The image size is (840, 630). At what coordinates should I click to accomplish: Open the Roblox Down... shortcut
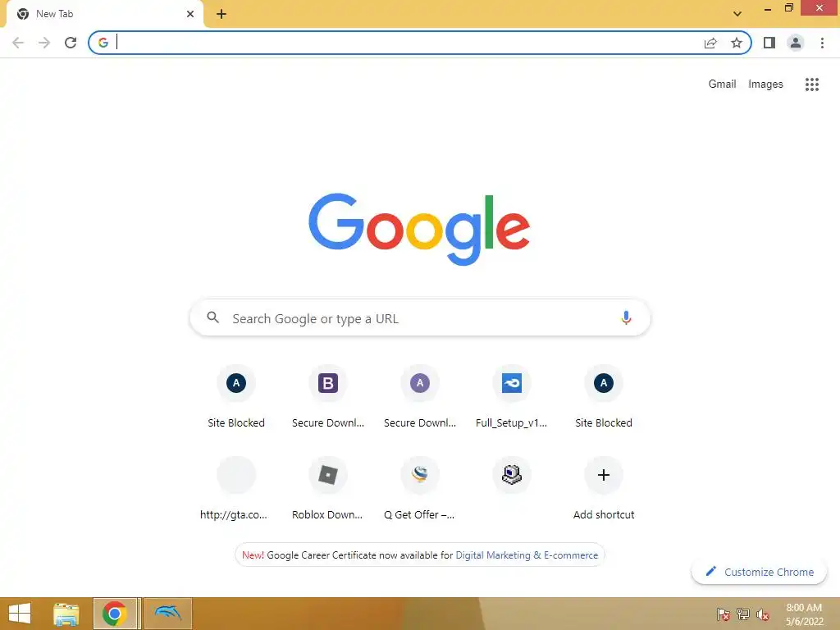coord(328,489)
